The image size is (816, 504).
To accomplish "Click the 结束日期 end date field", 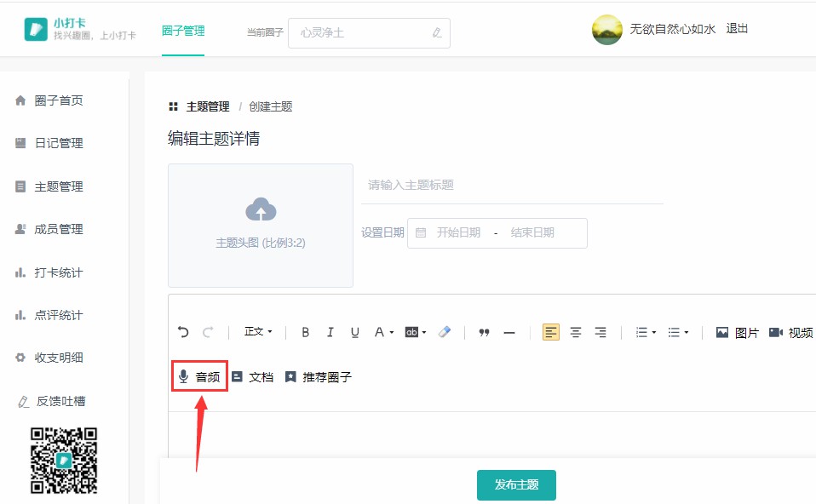I will [532, 232].
